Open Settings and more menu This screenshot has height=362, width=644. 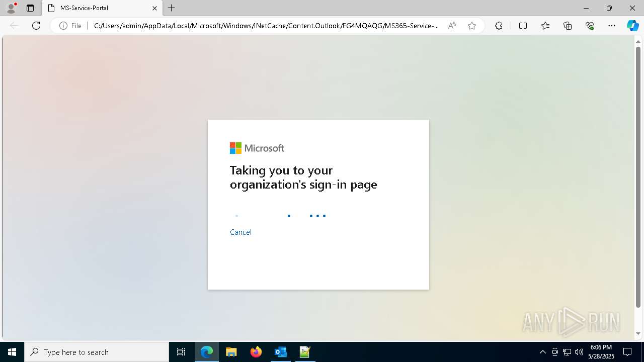612,26
